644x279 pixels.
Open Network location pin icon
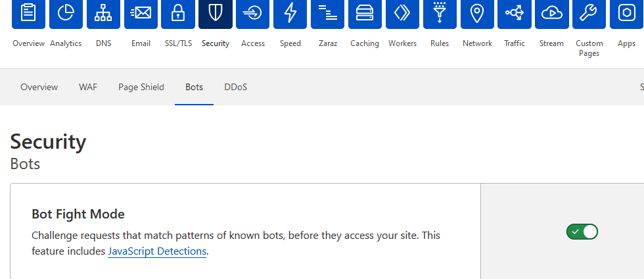(x=477, y=13)
